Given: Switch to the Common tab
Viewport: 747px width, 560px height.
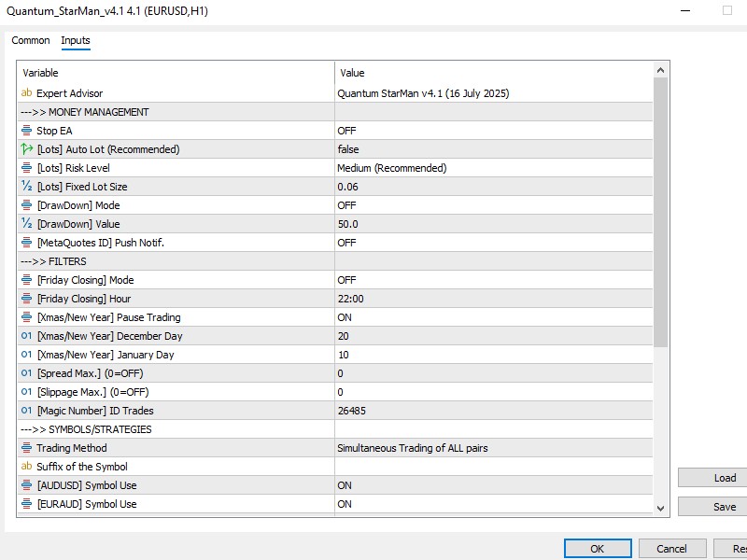Looking at the screenshot, I should click(31, 40).
